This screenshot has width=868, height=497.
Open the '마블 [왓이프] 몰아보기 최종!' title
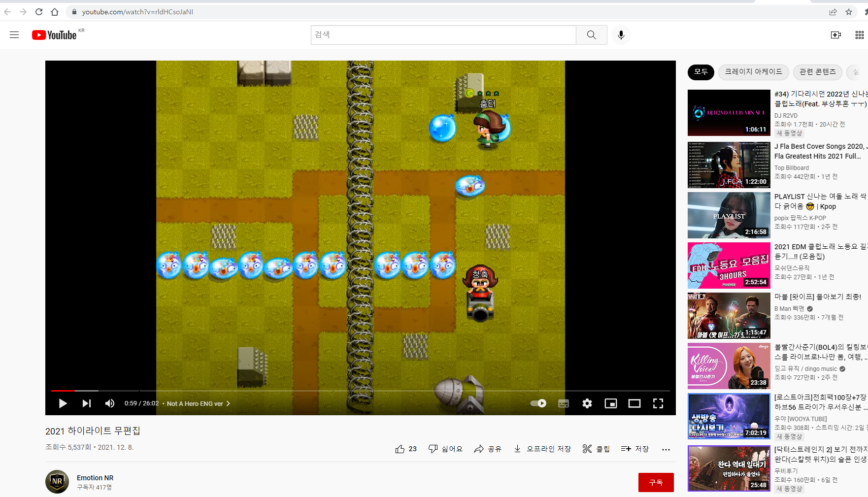818,297
